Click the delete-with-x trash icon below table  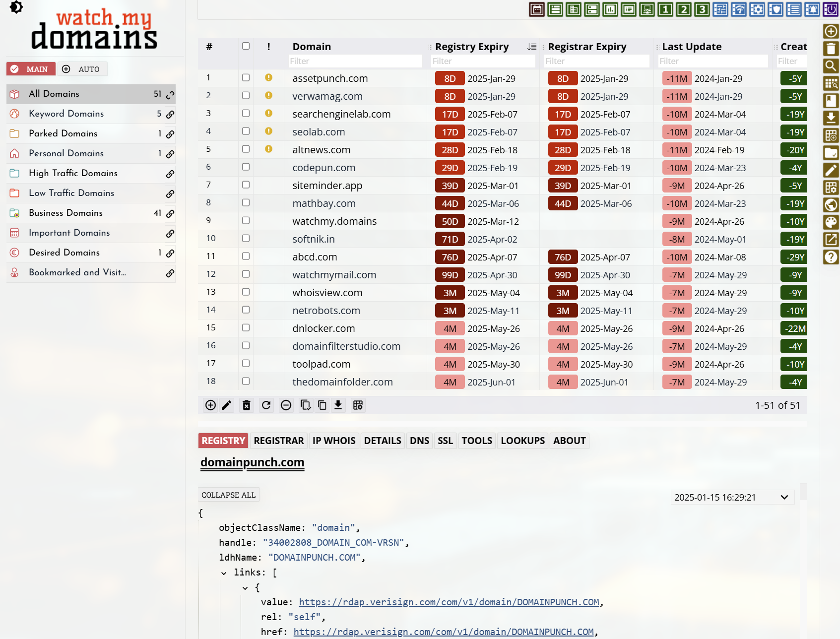[x=246, y=405]
